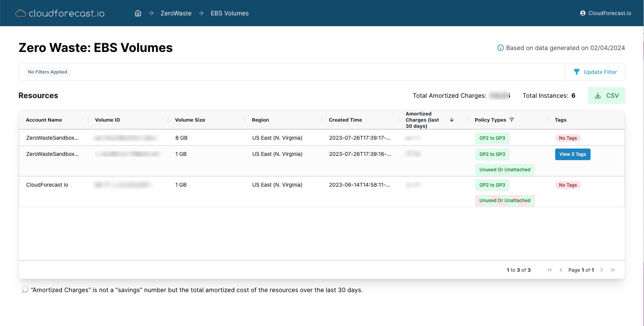Click the cloudforecast.io logo
The height and width of the screenshot is (326, 644).
[60, 13]
